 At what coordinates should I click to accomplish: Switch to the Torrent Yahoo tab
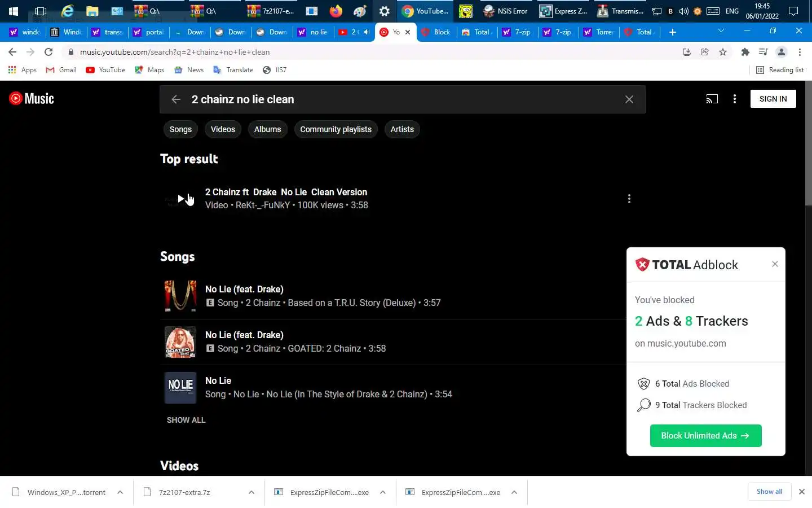pos(599,32)
